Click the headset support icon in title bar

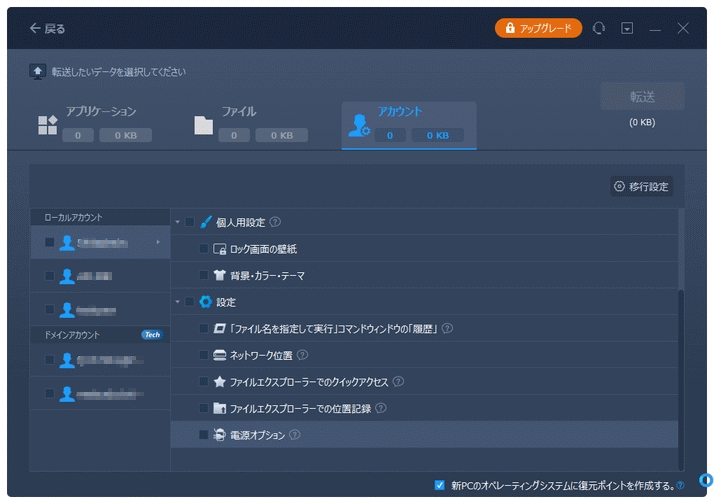point(599,28)
